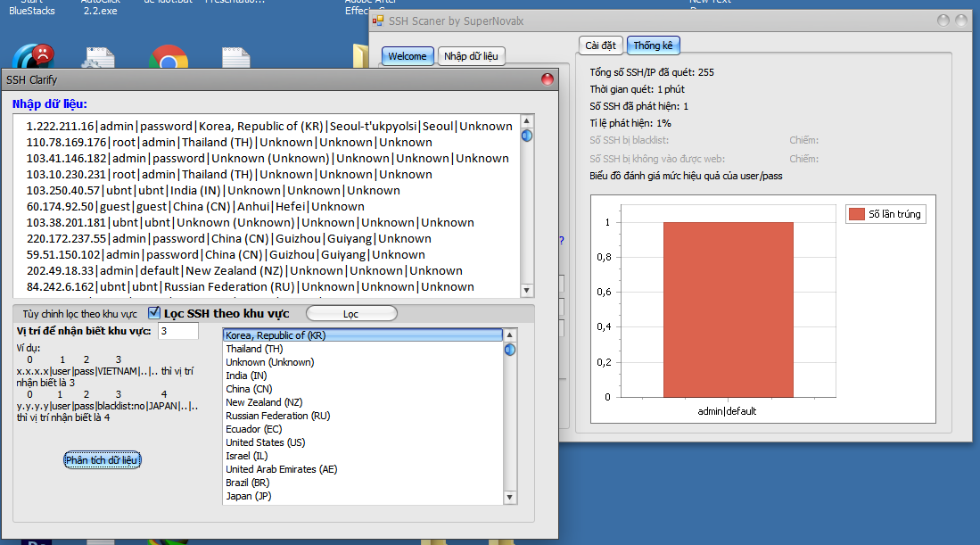Switch to the Welcome tab

[408, 56]
